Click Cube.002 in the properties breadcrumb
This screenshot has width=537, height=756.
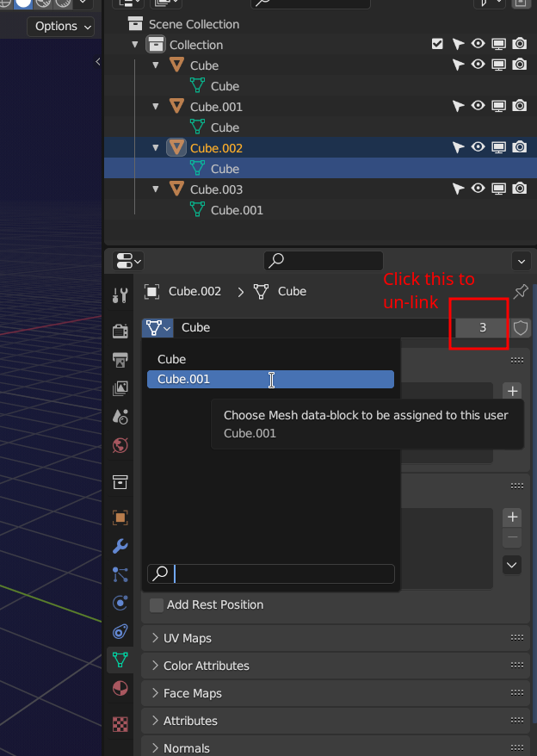[x=194, y=291]
